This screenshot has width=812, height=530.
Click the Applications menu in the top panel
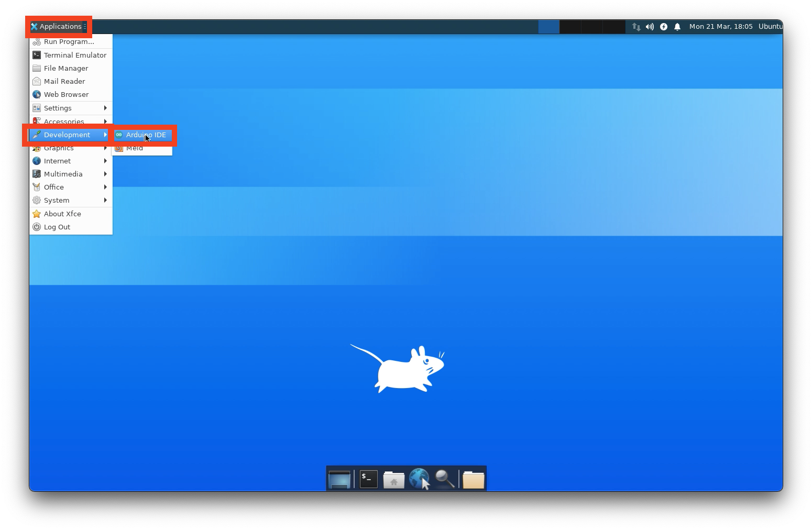[58, 26]
